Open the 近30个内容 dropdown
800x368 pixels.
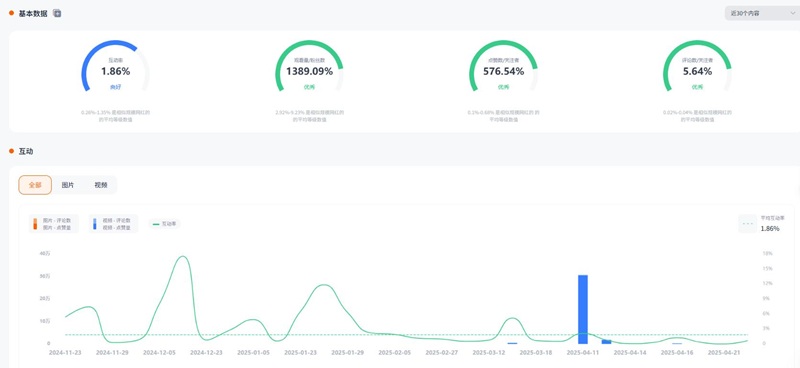[x=762, y=13]
